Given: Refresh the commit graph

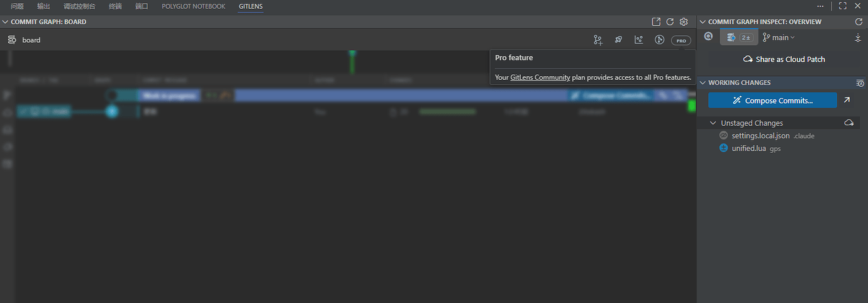Looking at the screenshot, I should [x=670, y=21].
